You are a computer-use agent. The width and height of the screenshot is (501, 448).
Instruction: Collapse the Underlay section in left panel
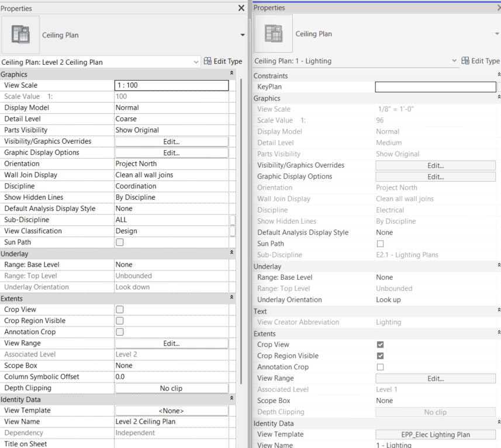pyautogui.click(x=232, y=252)
